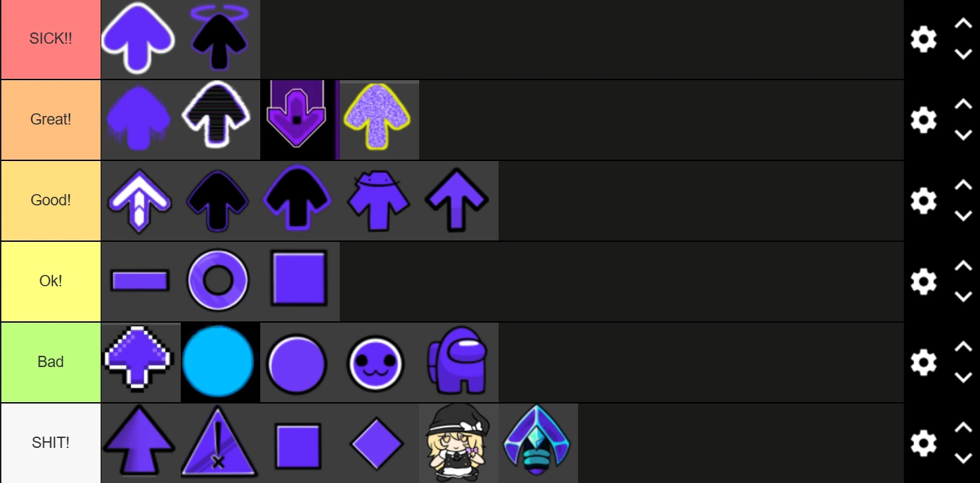
Task: Select the halo arrow in SICK!! tier
Action: (220, 39)
